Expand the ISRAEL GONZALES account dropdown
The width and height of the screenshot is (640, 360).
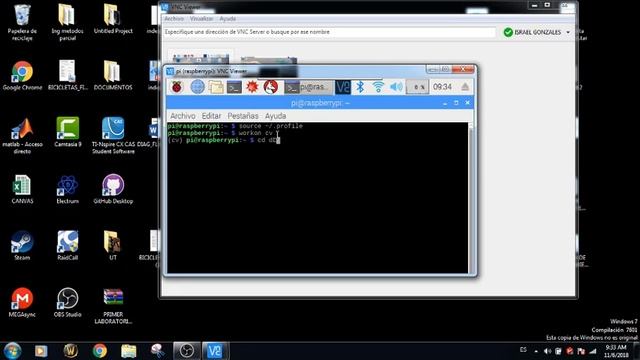coord(568,32)
